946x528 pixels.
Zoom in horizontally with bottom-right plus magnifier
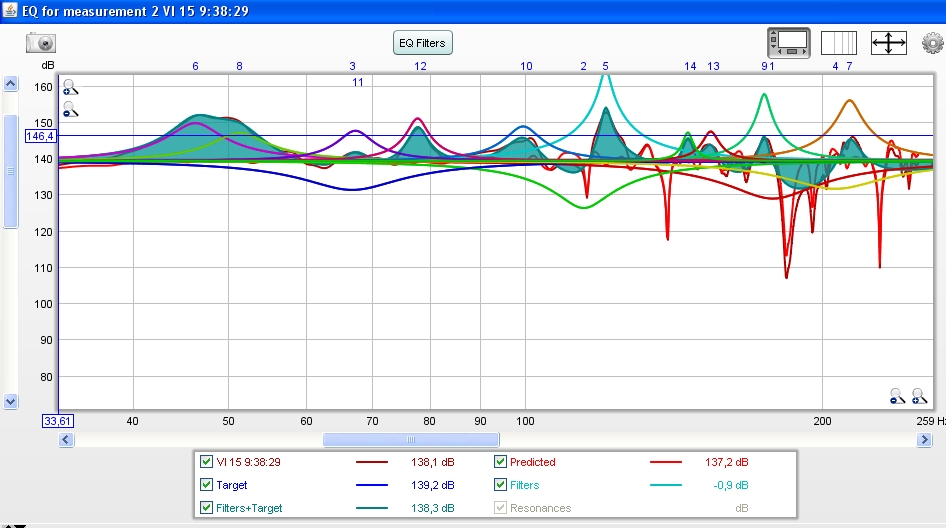point(919,396)
